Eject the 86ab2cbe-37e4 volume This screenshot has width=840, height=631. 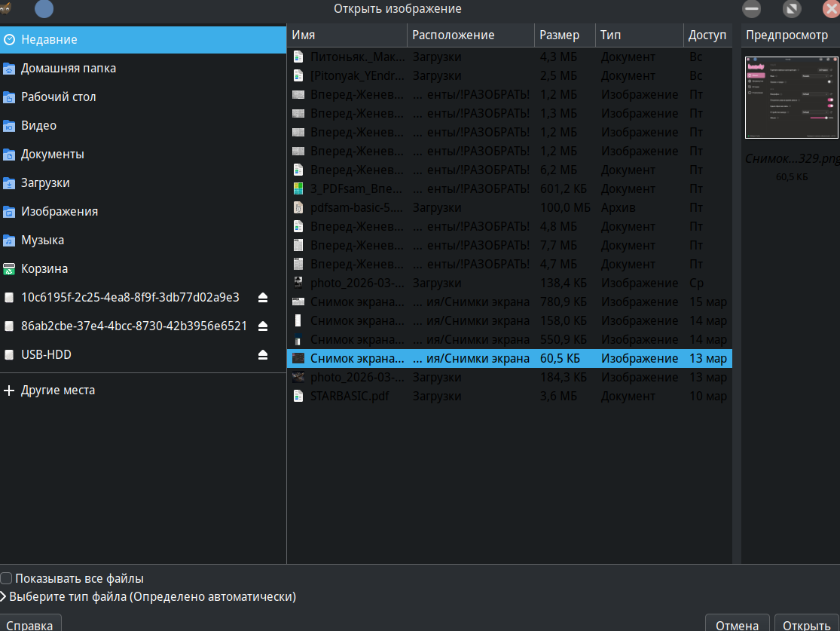point(262,326)
